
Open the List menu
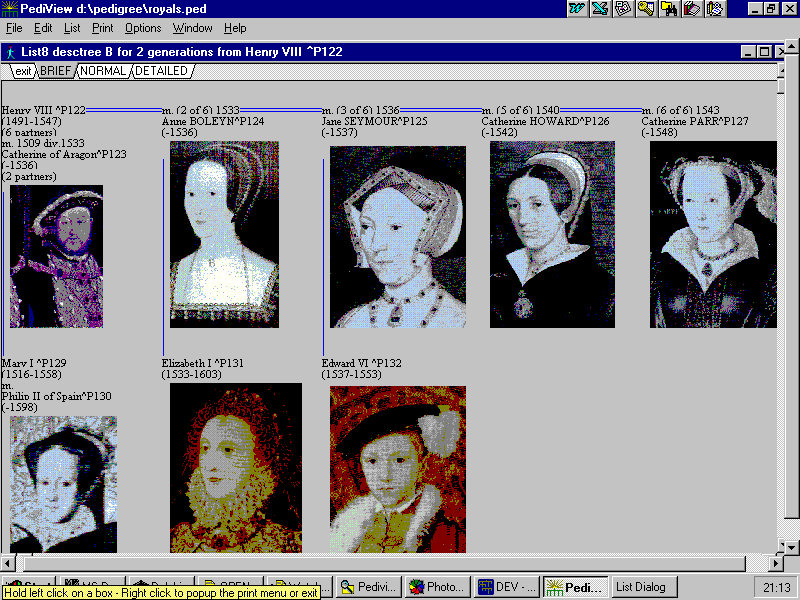(72, 28)
